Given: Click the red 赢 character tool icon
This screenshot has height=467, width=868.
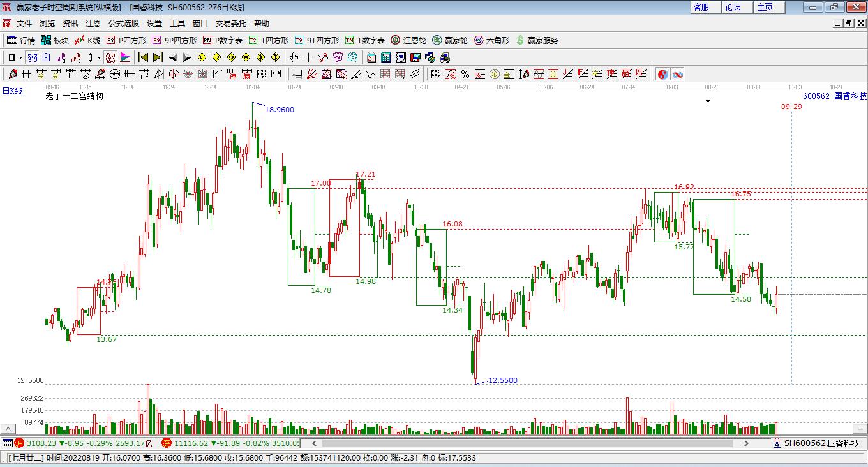Looking at the screenshot, I should coord(247,74).
